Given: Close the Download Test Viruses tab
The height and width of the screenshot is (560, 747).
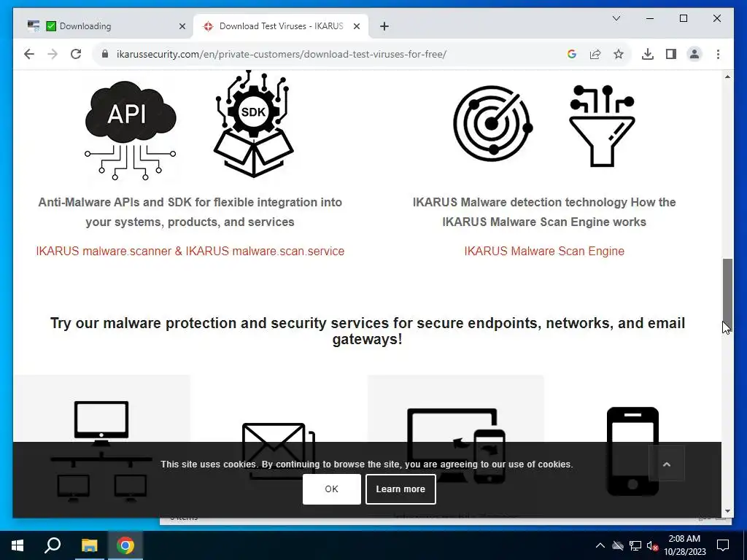Looking at the screenshot, I should point(356,27).
